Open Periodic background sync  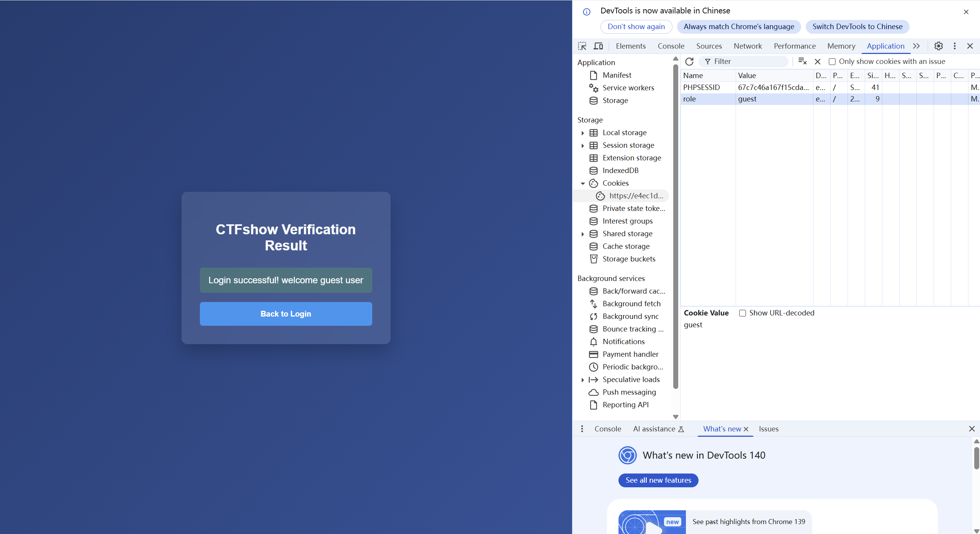(633, 367)
